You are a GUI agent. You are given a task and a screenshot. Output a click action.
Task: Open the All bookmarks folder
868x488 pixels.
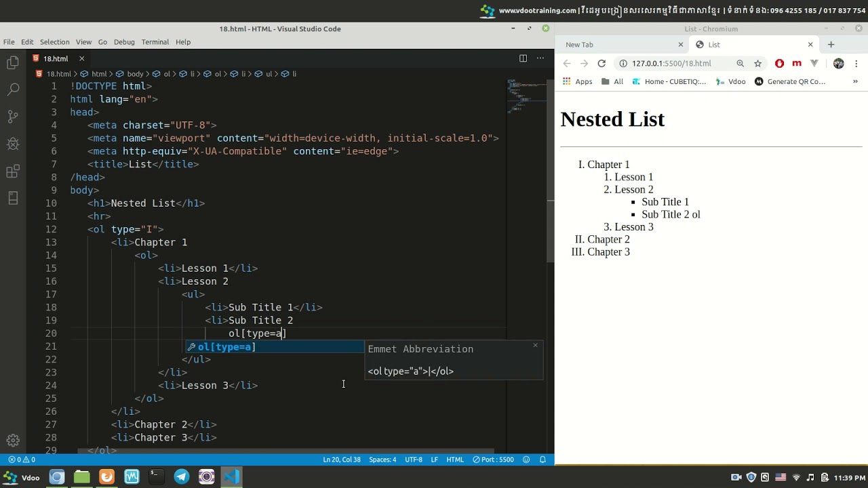[x=612, y=81]
